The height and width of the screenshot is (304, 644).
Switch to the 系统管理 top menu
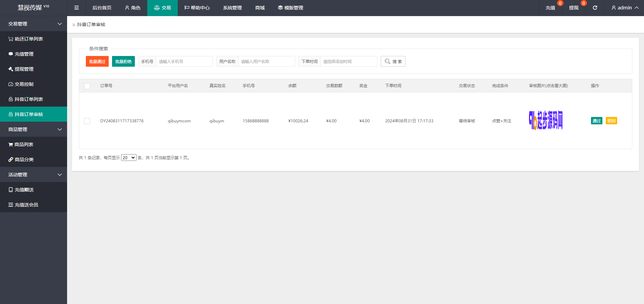[x=232, y=8]
